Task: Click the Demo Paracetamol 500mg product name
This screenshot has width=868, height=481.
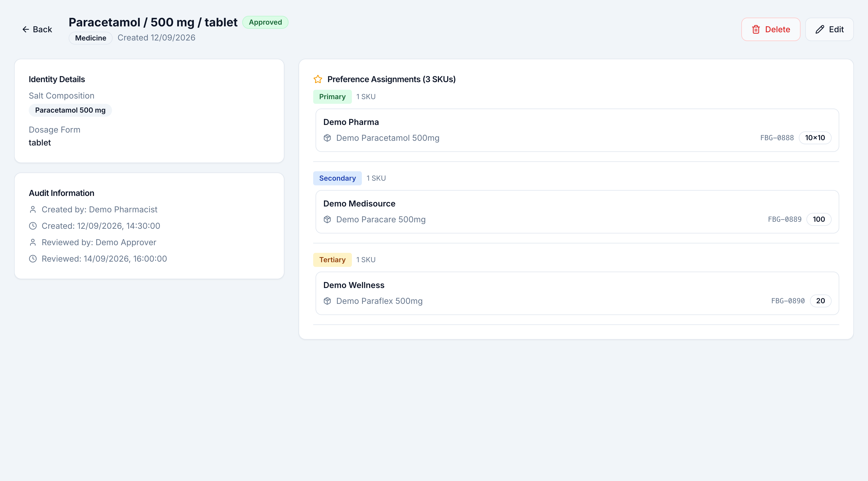Action: coord(388,138)
